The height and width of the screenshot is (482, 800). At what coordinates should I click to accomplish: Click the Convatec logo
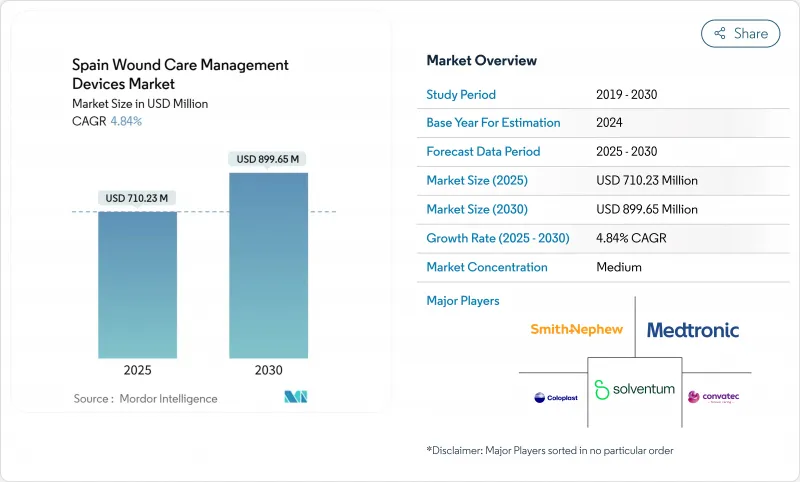pos(712,397)
